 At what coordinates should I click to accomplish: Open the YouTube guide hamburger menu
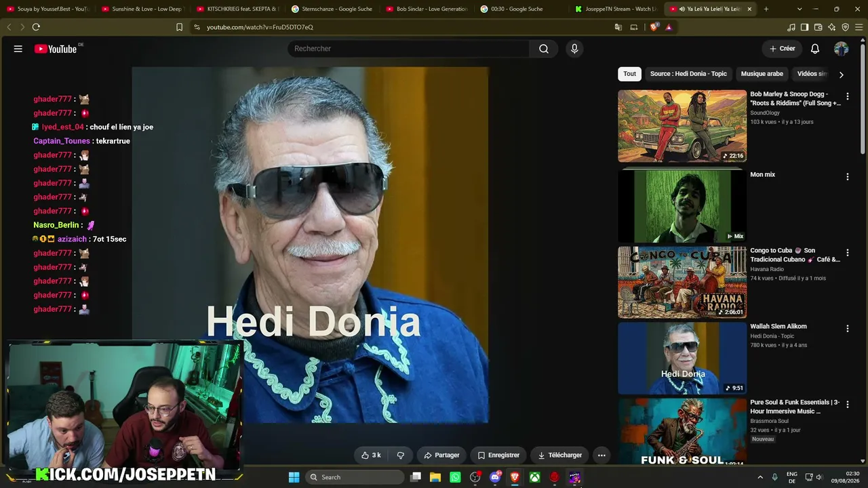[18, 49]
